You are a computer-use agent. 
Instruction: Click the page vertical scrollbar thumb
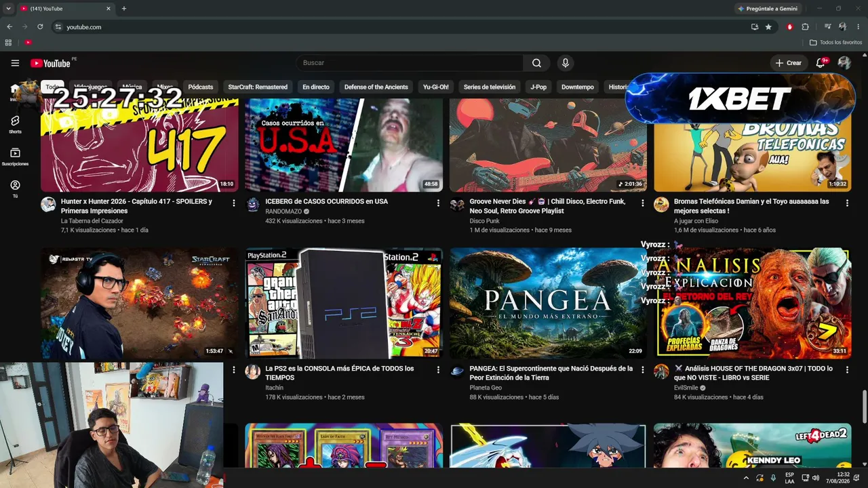pos(864,407)
